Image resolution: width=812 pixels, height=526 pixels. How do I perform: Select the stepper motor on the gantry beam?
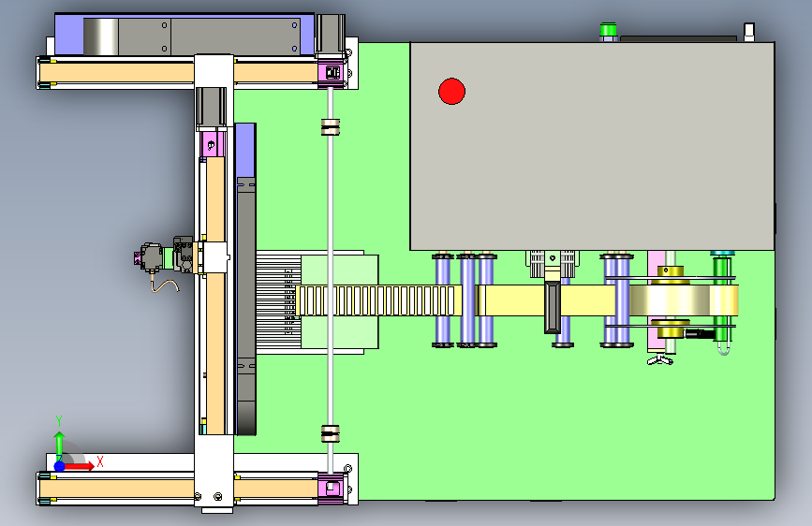pyautogui.click(x=211, y=109)
